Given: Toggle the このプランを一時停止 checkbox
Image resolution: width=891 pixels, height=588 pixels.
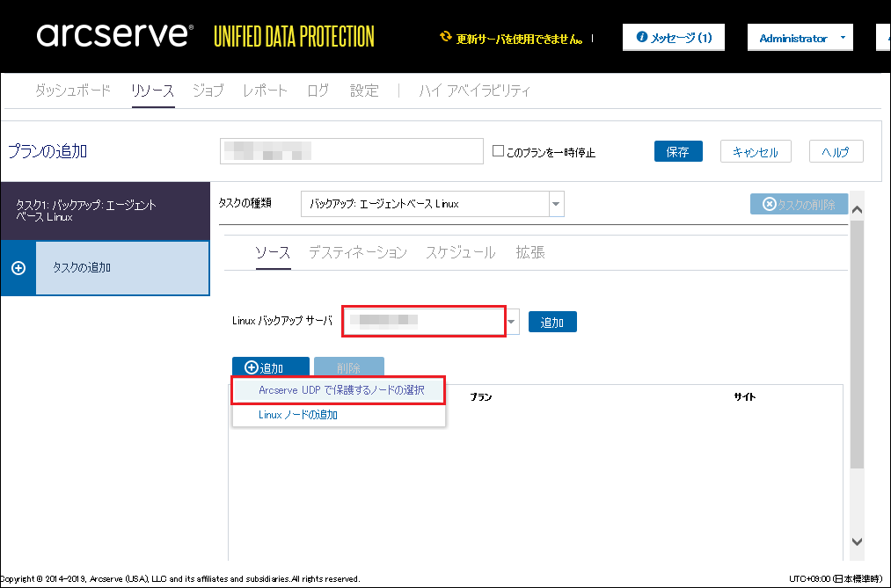Looking at the screenshot, I should pyautogui.click(x=498, y=151).
